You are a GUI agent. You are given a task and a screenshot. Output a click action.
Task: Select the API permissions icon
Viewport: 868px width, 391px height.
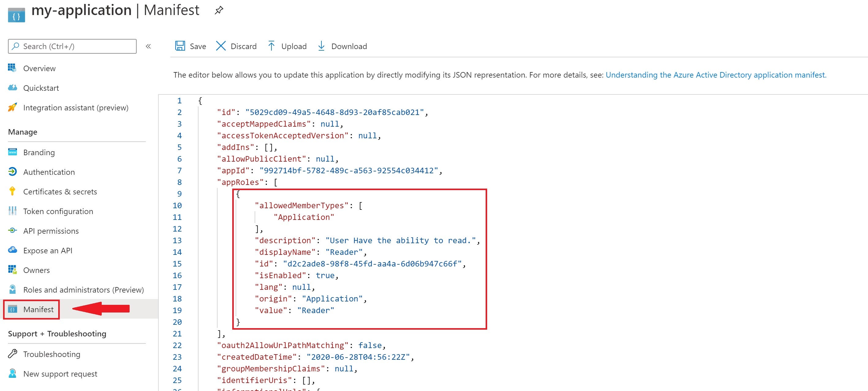pos(12,230)
